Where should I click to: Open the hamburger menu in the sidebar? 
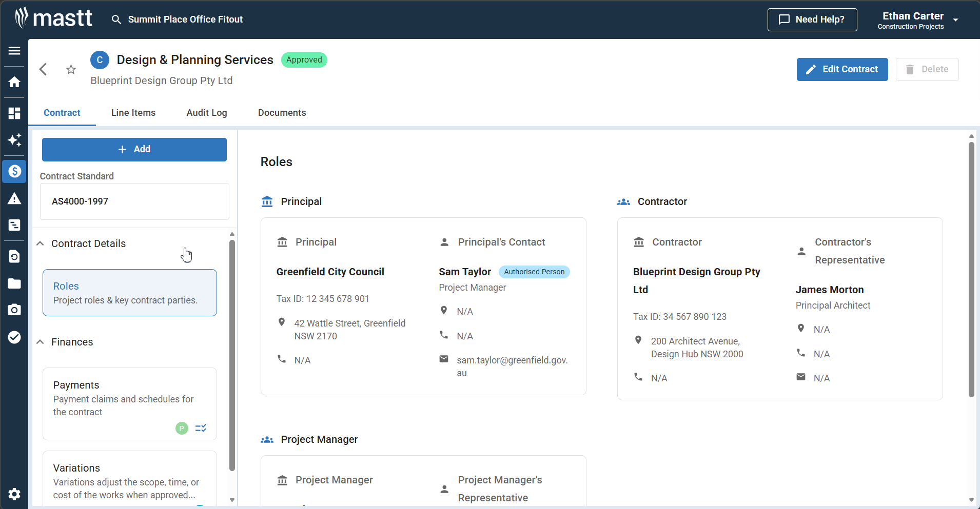pos(14,51)
